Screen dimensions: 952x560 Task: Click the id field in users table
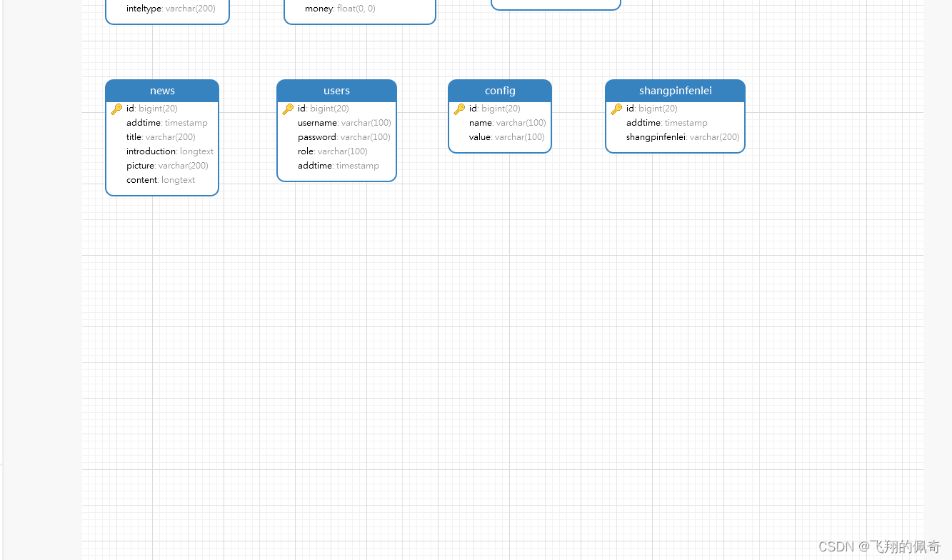coord(324,109)
